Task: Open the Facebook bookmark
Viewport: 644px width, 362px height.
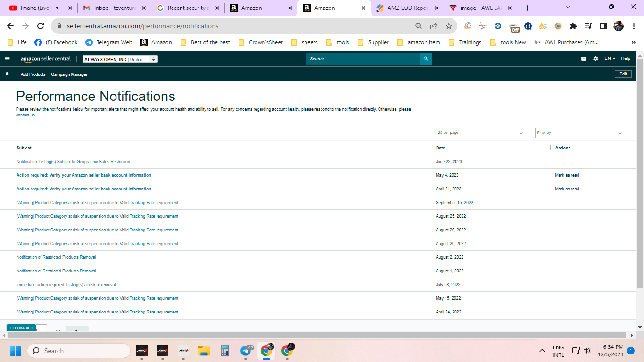Action: (x=56, y=42)
